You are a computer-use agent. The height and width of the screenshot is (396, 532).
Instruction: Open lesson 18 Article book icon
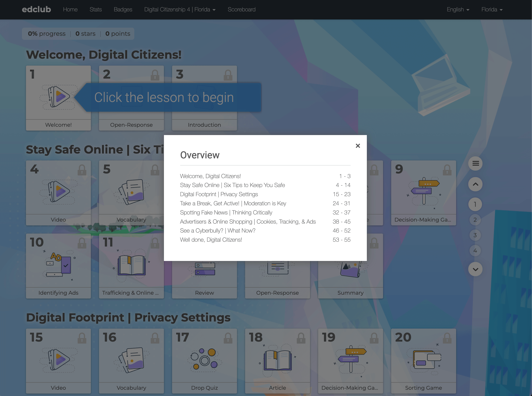coord(277,360)
